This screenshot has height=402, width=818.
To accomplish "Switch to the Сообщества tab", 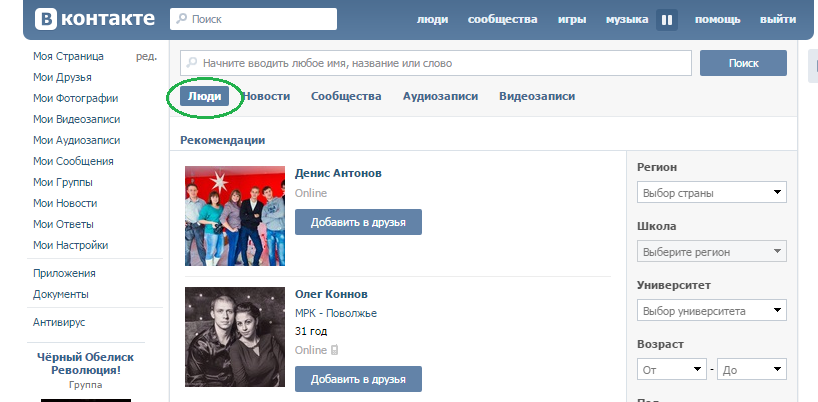I will pos(346,96).
